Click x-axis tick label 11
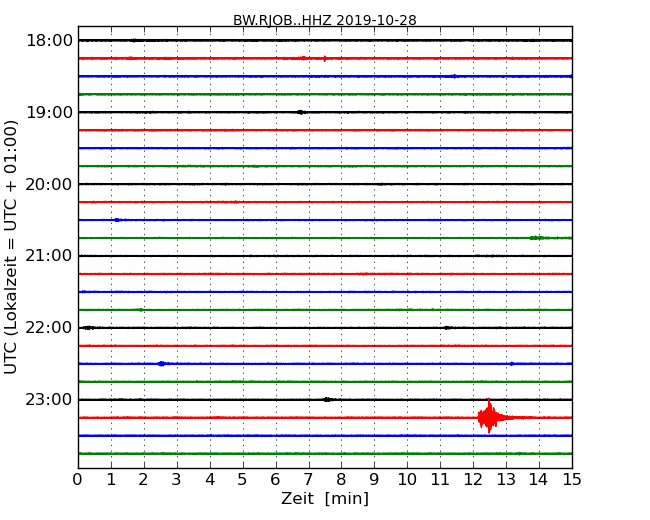 click(440, 480)
